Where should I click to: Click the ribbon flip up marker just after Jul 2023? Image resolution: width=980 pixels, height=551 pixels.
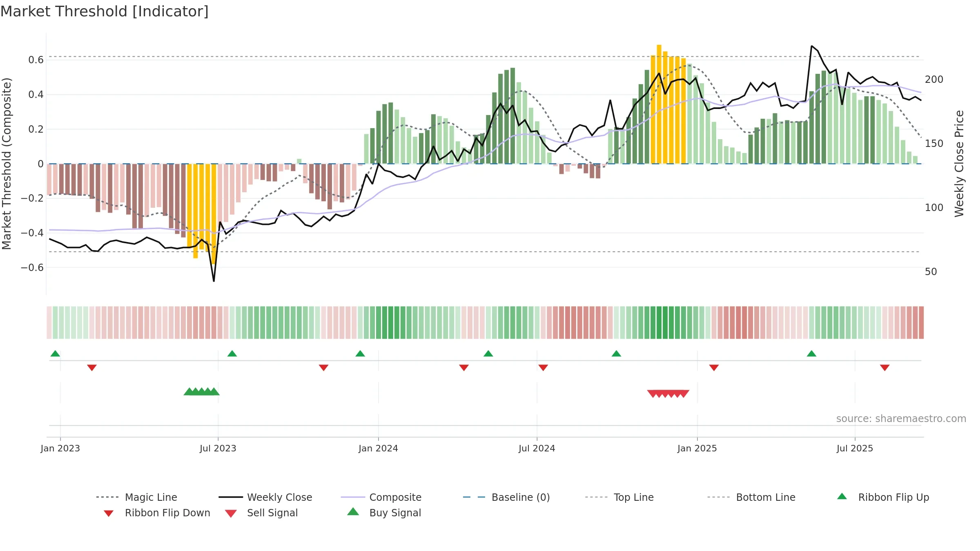232,353
